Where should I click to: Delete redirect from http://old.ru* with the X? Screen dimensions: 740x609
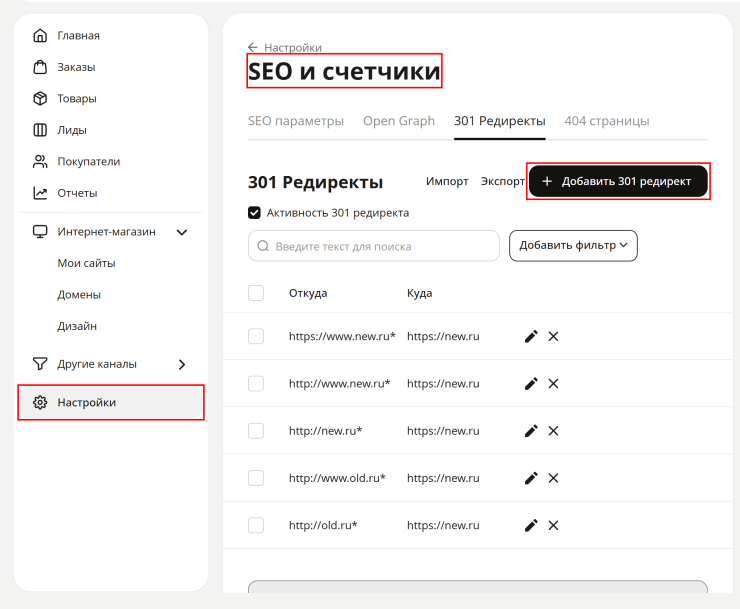click(x=553, y=525)
